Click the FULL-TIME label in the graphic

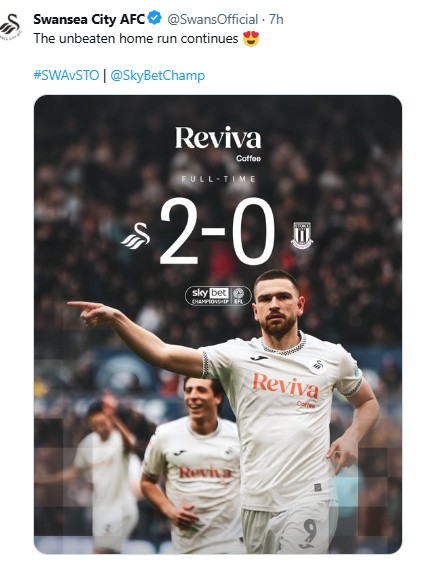pyautogui.click(x=218, y=179)
